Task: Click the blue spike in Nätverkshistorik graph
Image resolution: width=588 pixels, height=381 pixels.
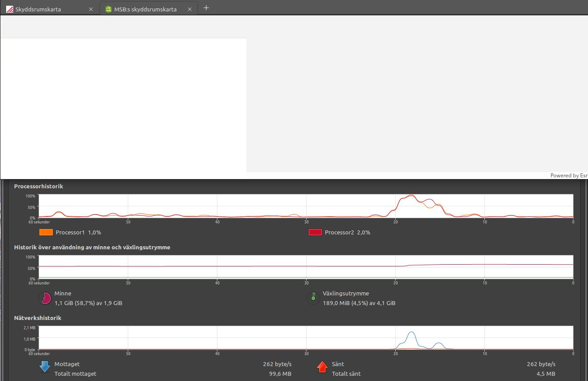Action: click(411, 334)
